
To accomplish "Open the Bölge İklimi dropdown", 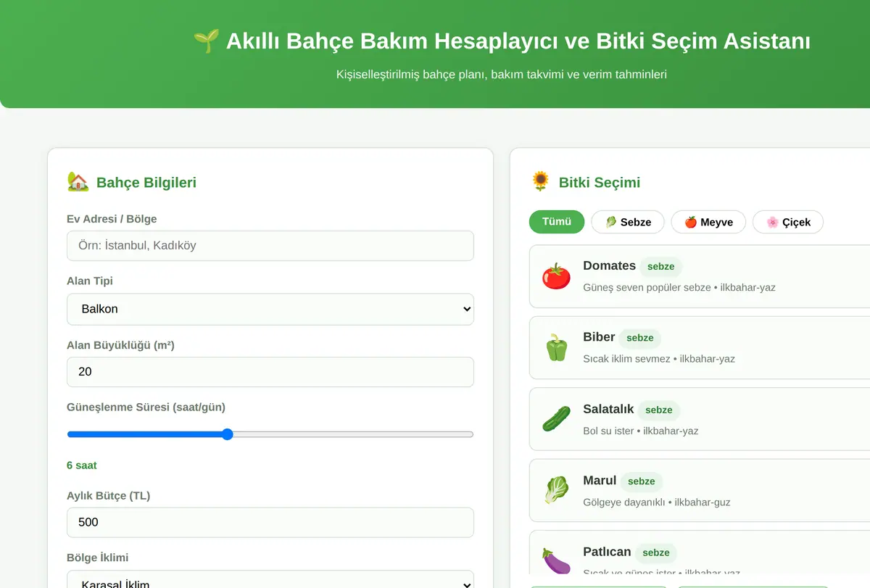I will (x=270, y=579).
